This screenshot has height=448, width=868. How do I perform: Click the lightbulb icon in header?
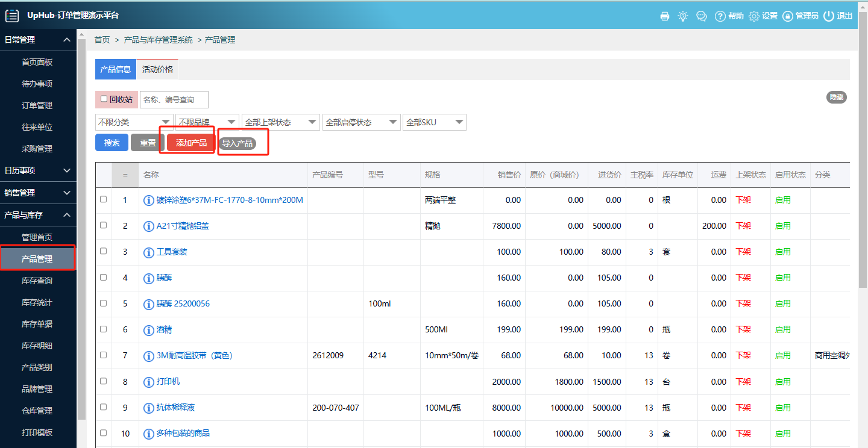[682, 16]
